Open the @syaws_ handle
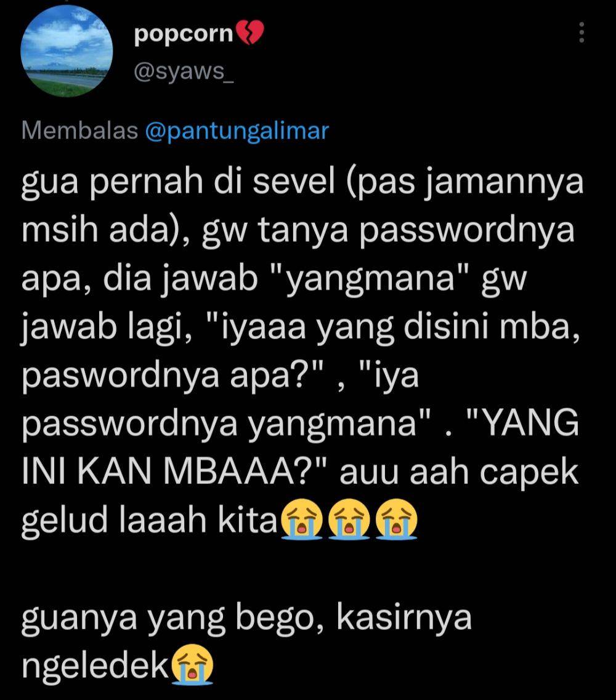Image resolution: width=616 pixels, height=700 pixels. (184, 71)
